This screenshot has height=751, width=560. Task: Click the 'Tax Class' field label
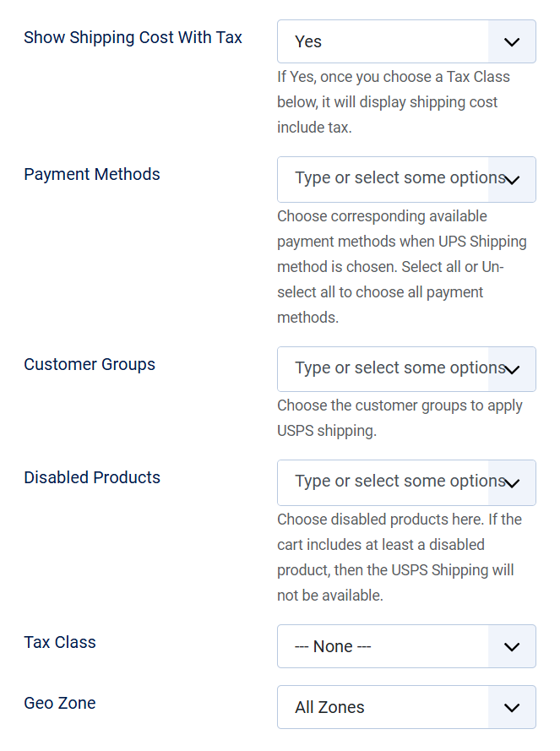(x=60, y=643)
